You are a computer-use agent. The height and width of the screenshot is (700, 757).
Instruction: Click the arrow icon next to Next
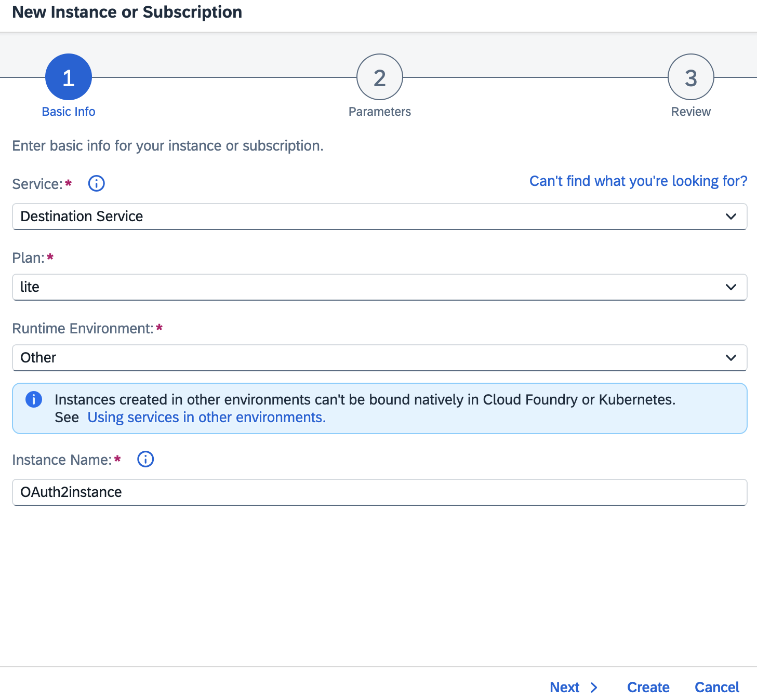tap(594, 687)
